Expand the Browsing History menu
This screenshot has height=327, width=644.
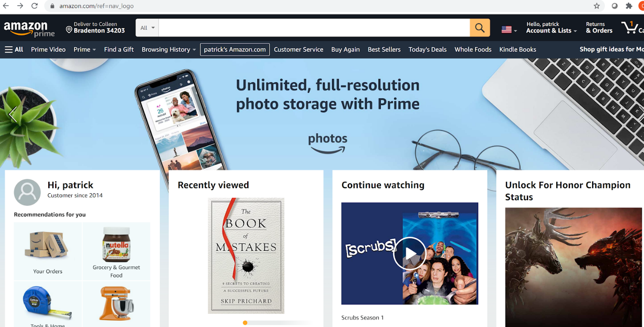(169, 50)
